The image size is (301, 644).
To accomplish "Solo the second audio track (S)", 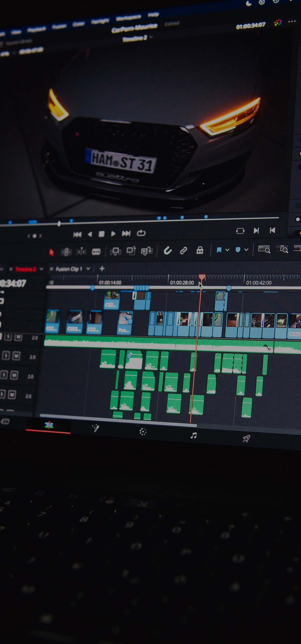I will pos(5,355).
